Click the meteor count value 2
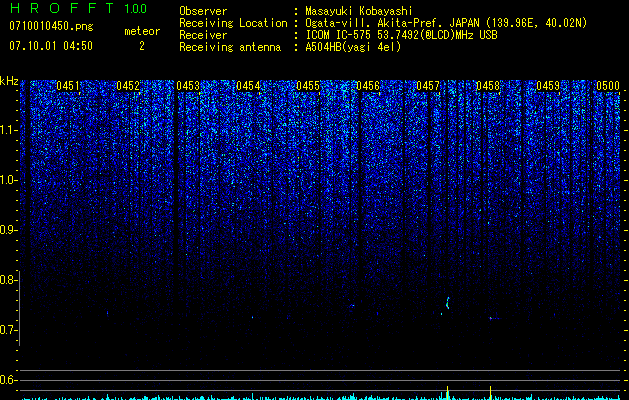 pyautogui.click(x=142, y=46)
